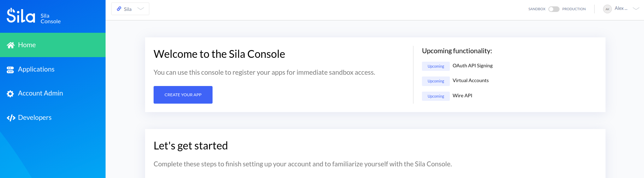Open the Alex user menu chevron
This screenshot has width=644, height=178.
[636, 9]
